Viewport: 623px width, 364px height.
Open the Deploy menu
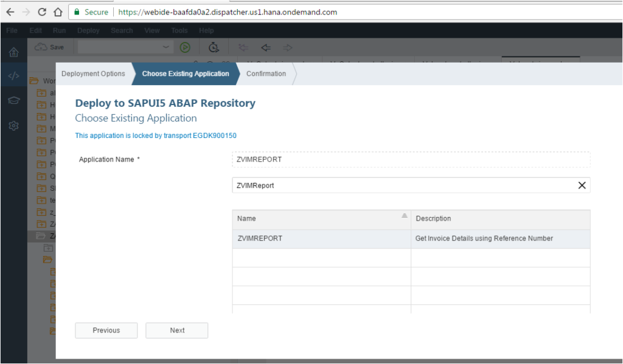[x=88, y=30]
